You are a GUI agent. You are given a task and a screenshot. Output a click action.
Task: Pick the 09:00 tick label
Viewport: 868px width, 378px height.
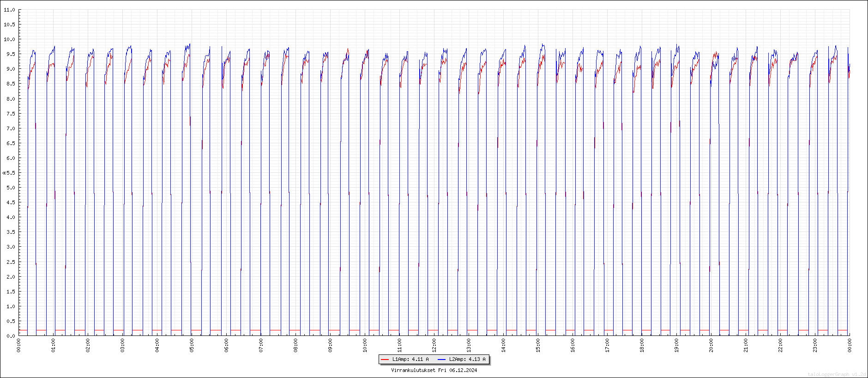click(x=330, y=345)
